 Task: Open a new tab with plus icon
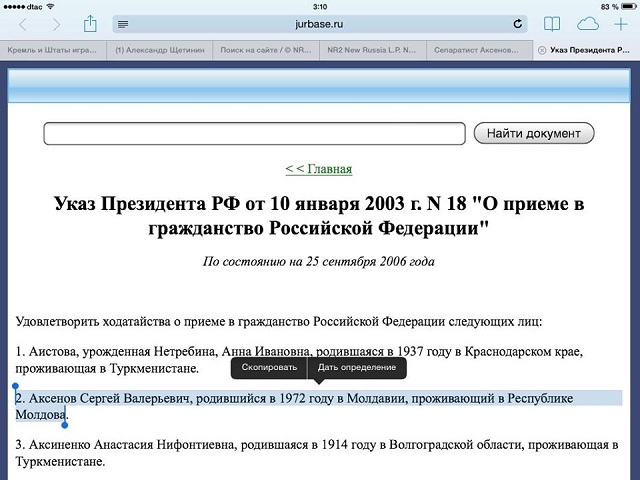[620, 23]
